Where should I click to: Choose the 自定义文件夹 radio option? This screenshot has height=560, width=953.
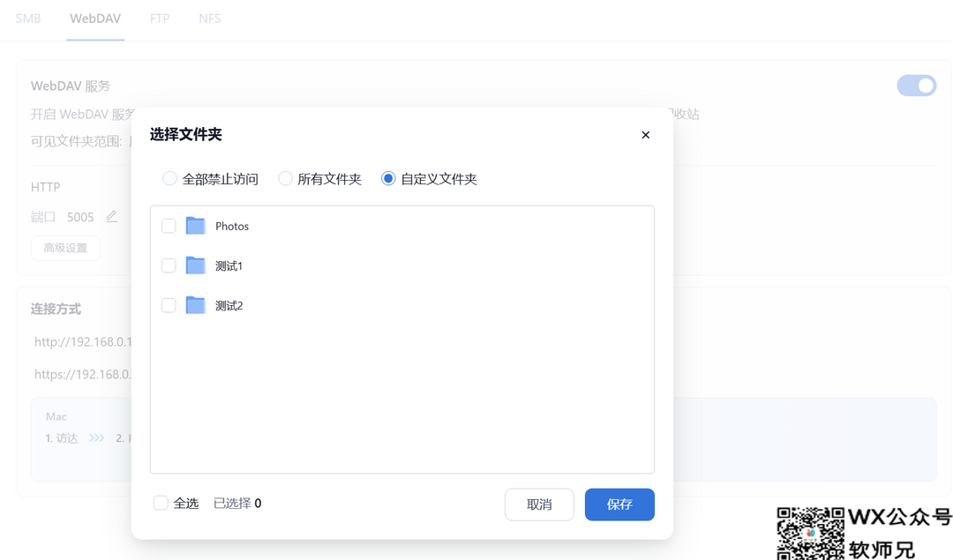(x=388, y=178)
